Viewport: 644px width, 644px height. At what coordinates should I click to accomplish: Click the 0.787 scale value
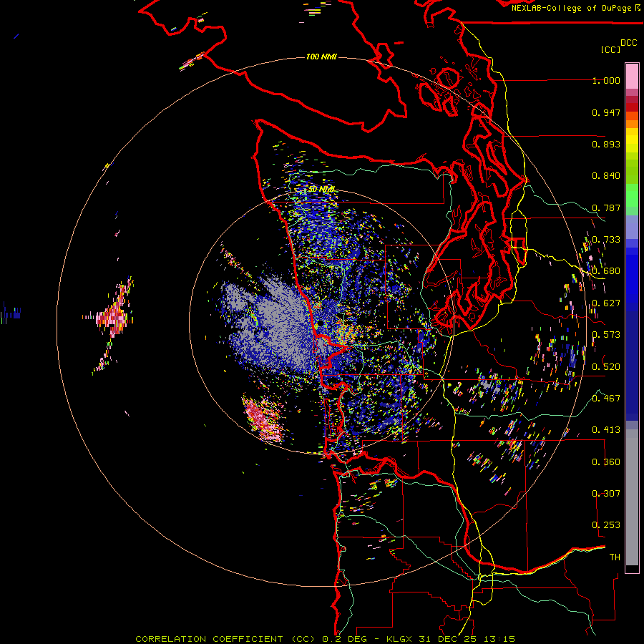pyautogui.click(x=606, y=208)
